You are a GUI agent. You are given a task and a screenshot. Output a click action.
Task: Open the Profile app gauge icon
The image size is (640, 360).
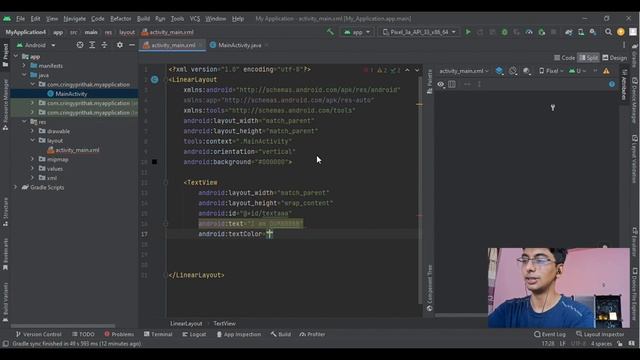tap(529, 32)
